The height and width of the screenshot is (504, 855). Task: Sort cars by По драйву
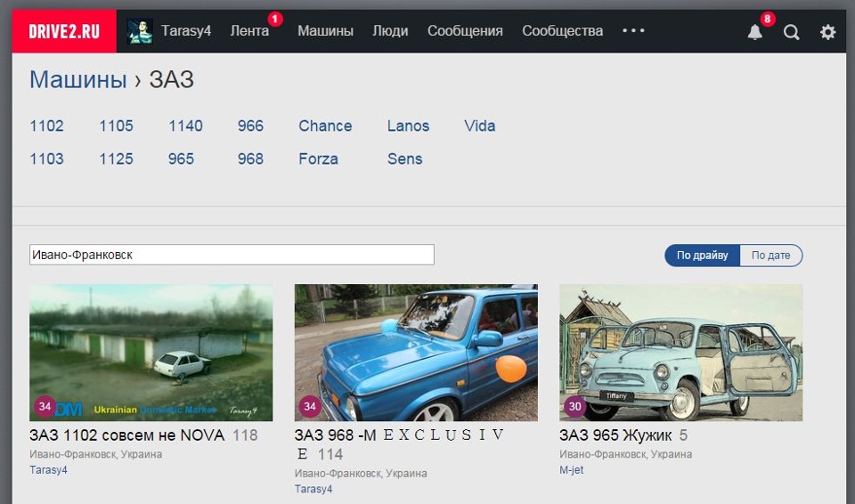click(703, 256)
